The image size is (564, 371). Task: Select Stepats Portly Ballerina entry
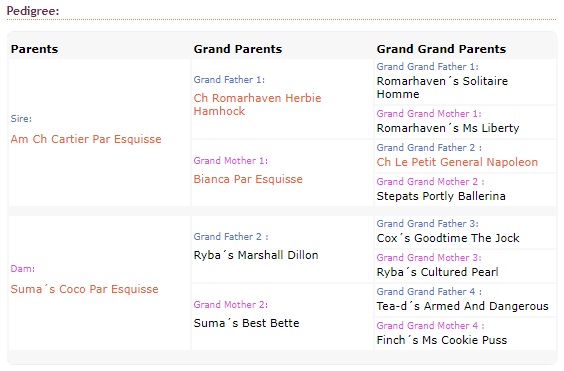(x=441, y=196)
